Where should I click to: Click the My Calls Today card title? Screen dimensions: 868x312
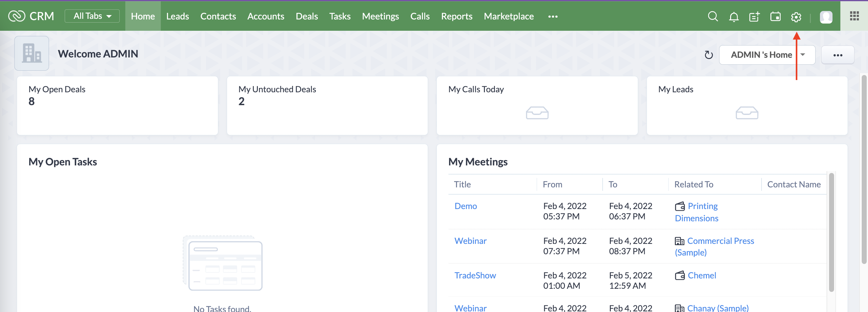tap(476, 89)
